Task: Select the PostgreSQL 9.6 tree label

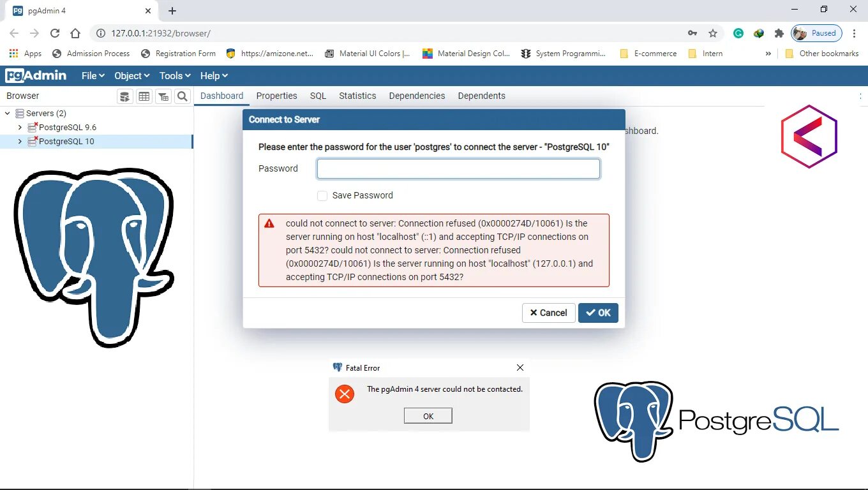Action: pyautogui.click(x=68, y=127)
